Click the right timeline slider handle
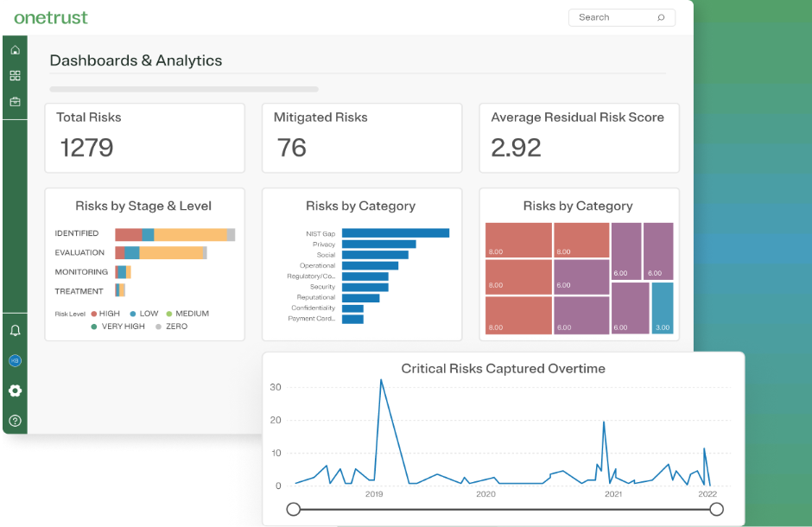Screen dimensions: 812x527 [716, 510]
